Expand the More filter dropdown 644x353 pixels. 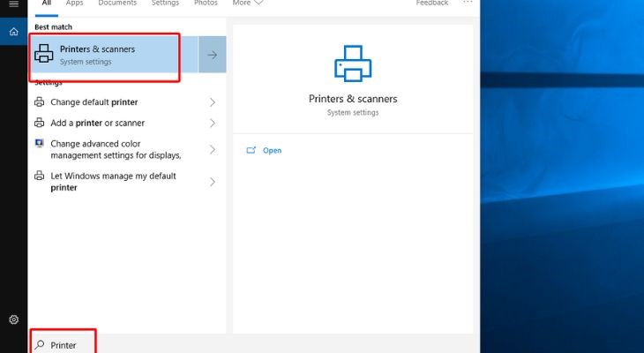(x=248, y=4)
